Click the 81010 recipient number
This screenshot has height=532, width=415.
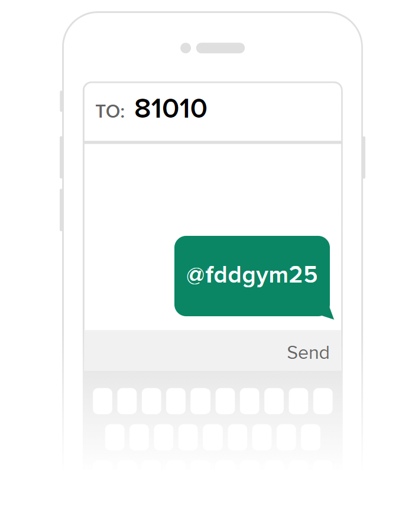(171, 109)
